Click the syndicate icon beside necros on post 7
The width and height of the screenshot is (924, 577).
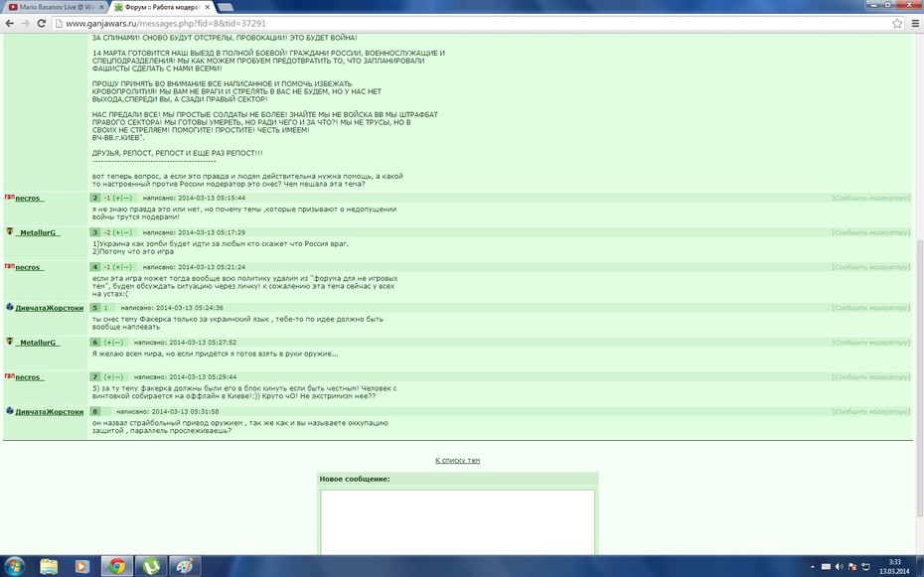pyautogui.click(x=9, y=375)
